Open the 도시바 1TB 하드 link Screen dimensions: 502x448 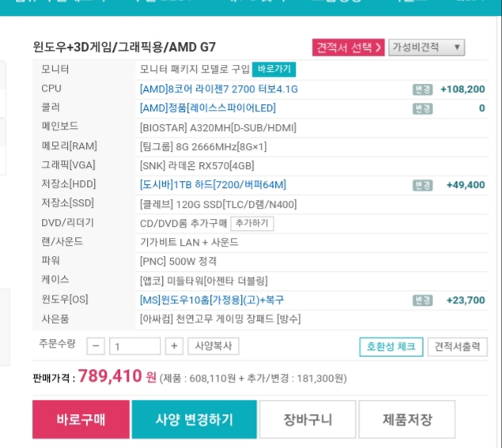pyautogui.click(x=213, y=185)
